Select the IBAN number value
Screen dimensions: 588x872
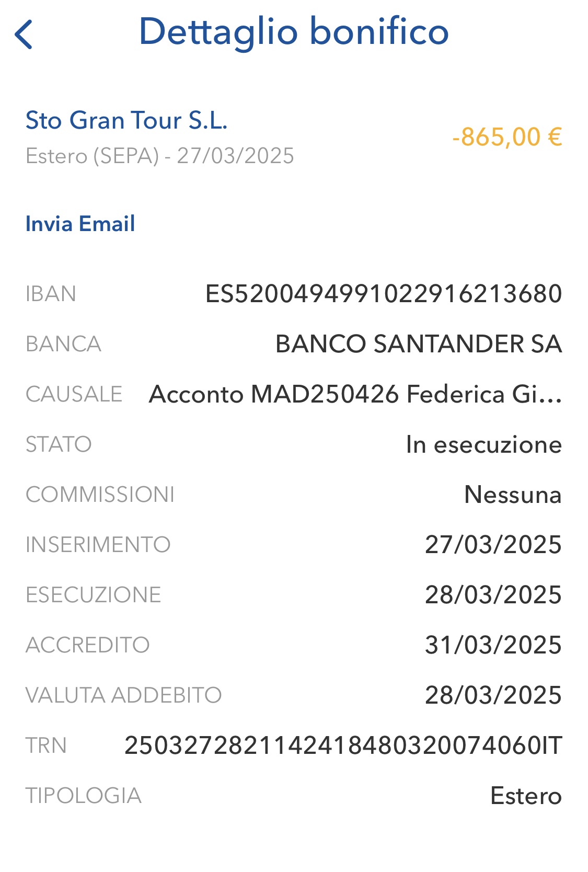coord(384,294)
